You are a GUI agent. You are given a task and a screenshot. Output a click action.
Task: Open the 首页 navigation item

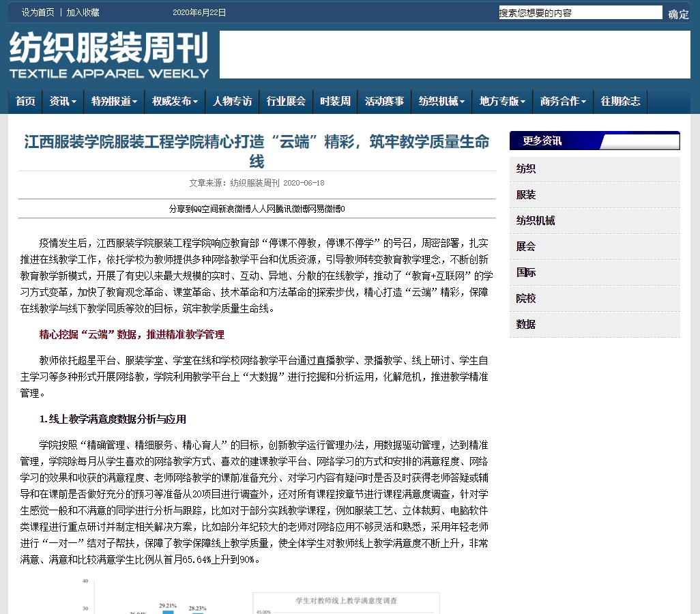[25, 102]
